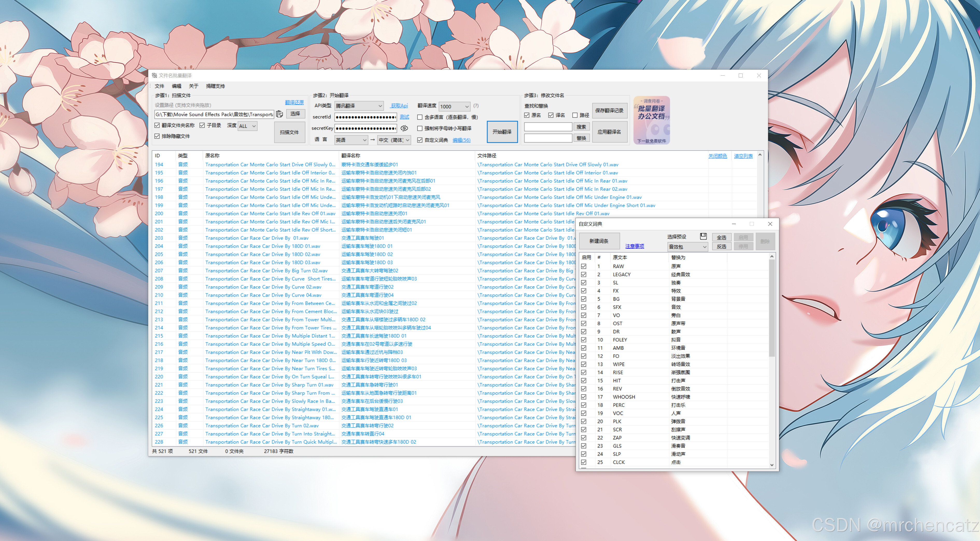Expand the 深度 ALL dropdown
The image size is (980, 541).
click(x=247, y=126)
